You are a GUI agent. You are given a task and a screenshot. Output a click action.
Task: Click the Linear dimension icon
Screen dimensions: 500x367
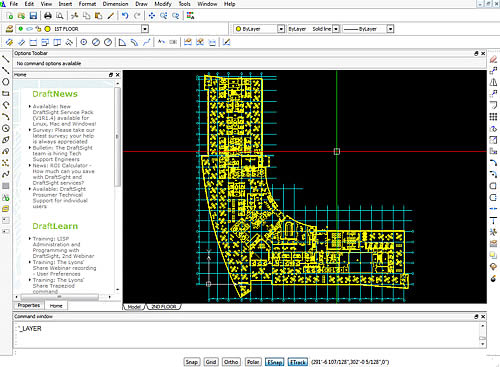[x=33, y=42]
